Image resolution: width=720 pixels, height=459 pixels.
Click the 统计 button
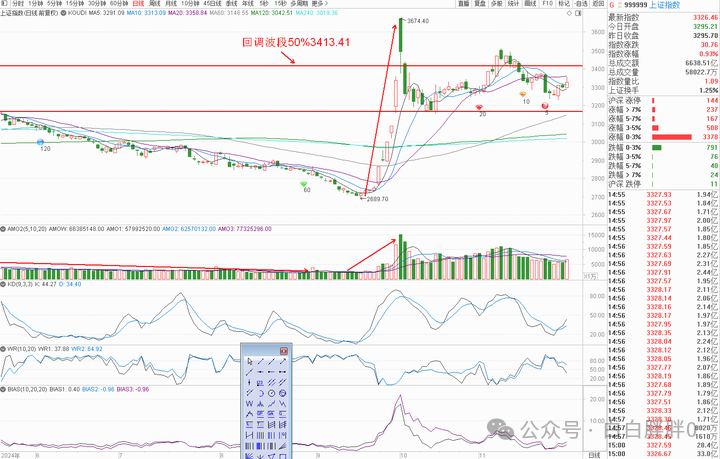[513, 4]
